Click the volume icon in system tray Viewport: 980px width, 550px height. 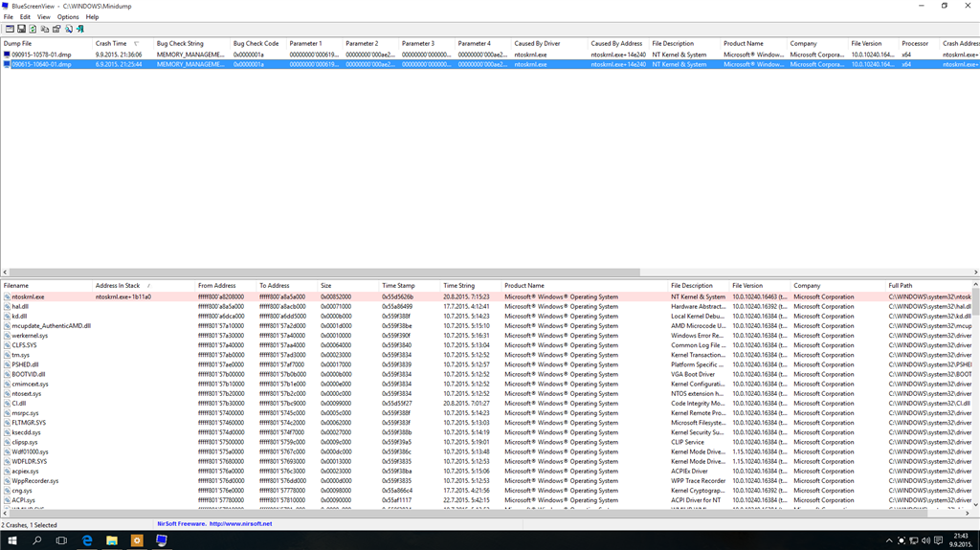point(925,540)
